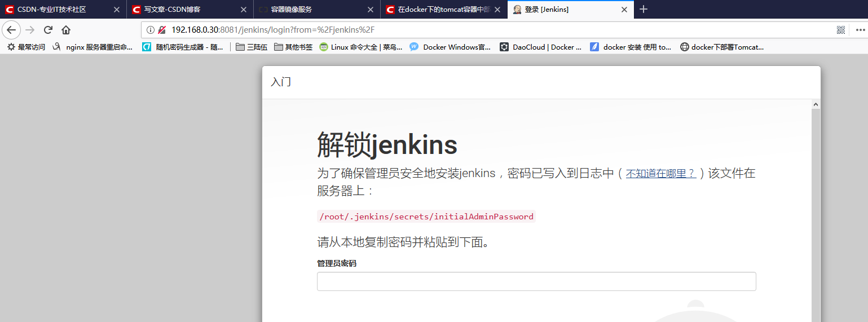Close the 容器镜像服务 tab
Viewport: 868px width, 322px height.
(x=370, y=10)
